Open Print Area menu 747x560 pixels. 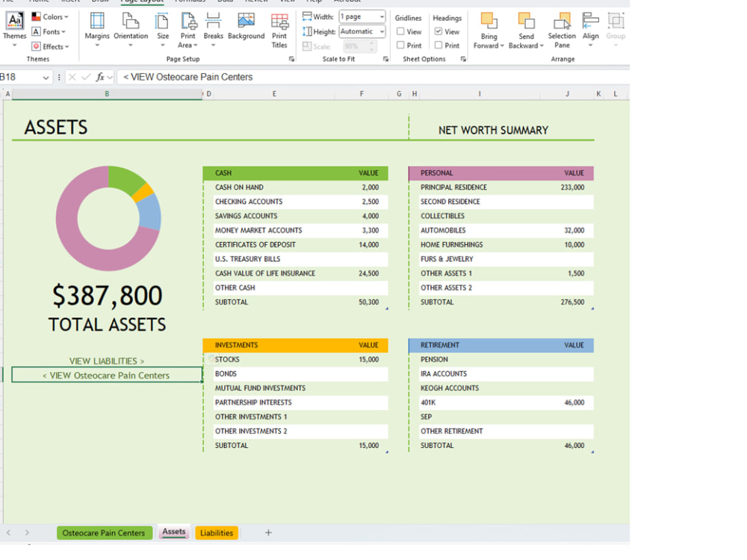click(187, 30)
